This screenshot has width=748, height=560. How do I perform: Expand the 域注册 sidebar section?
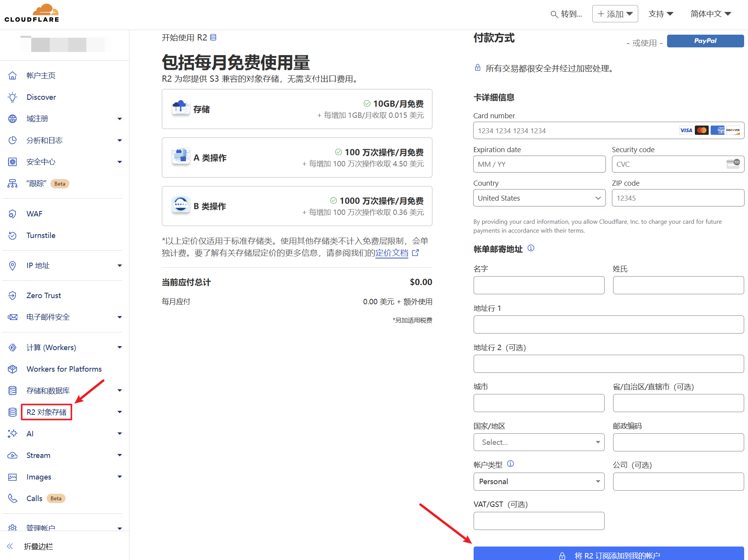119,119
